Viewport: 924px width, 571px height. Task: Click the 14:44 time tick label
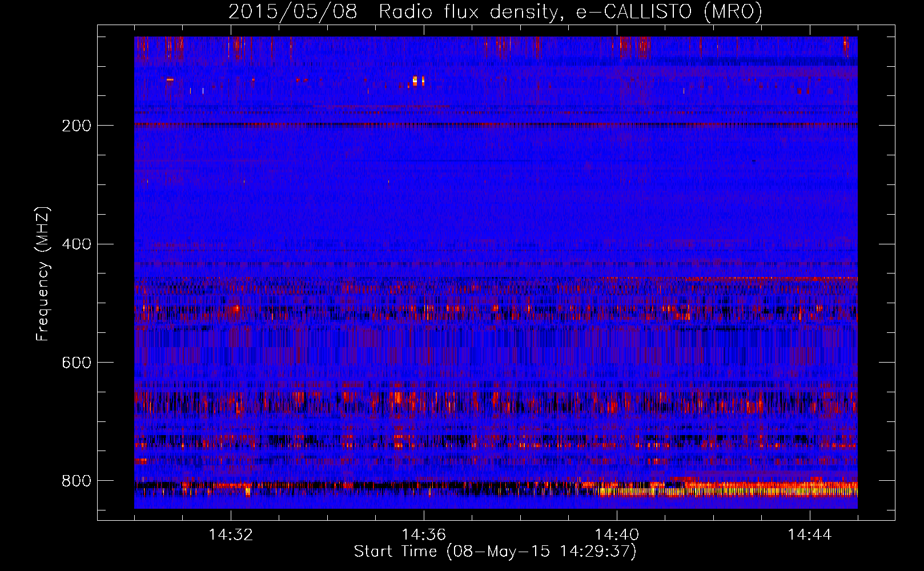coord(810,534)
